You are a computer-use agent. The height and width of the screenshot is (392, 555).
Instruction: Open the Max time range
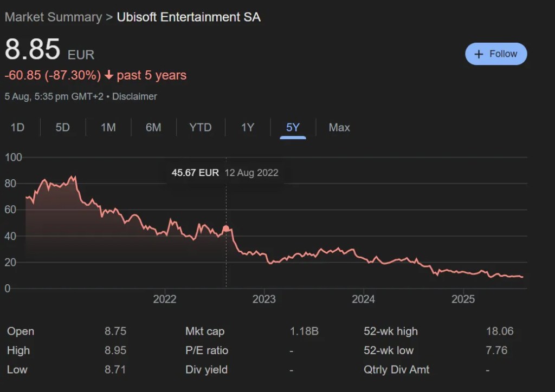coord(339,128)
